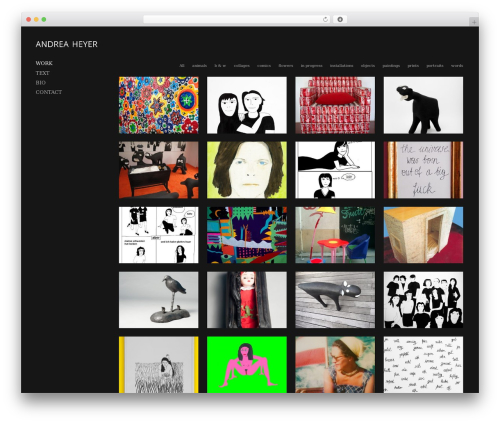Open the crow sculpture on a stand

pyautogui.click(x=159, y=300)
